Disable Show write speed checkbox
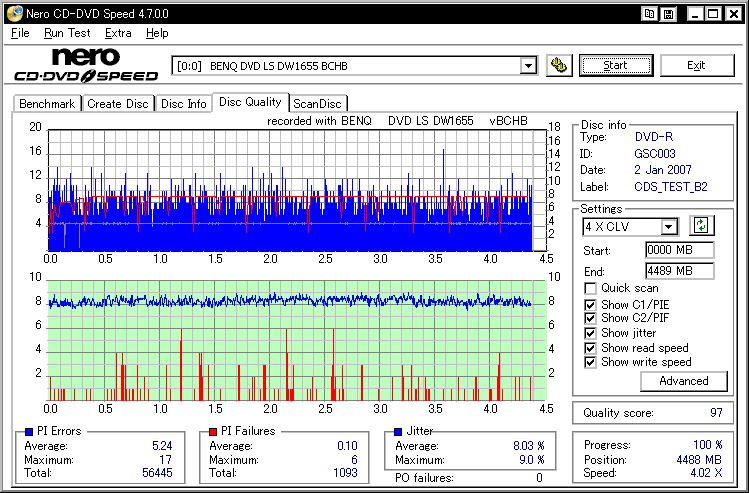The height and width of the screenshot is (493, 749). point(590,362)
